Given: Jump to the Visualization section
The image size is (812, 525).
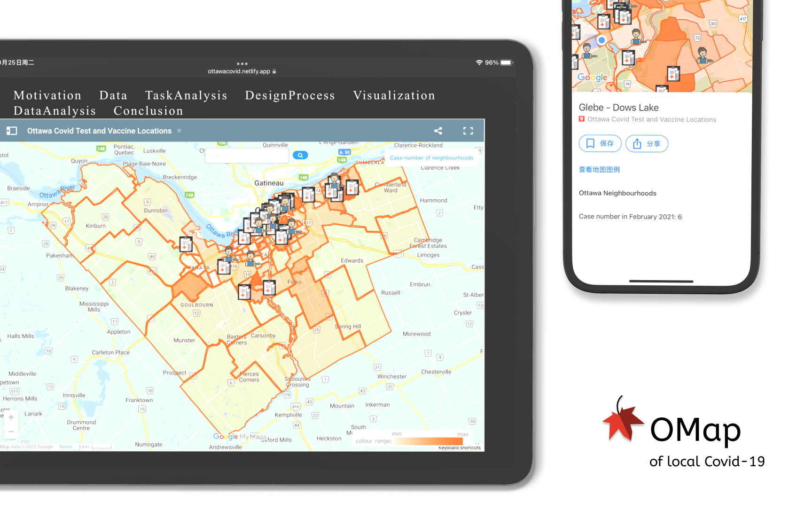Looking at the screenshot, I should point(394,95).
